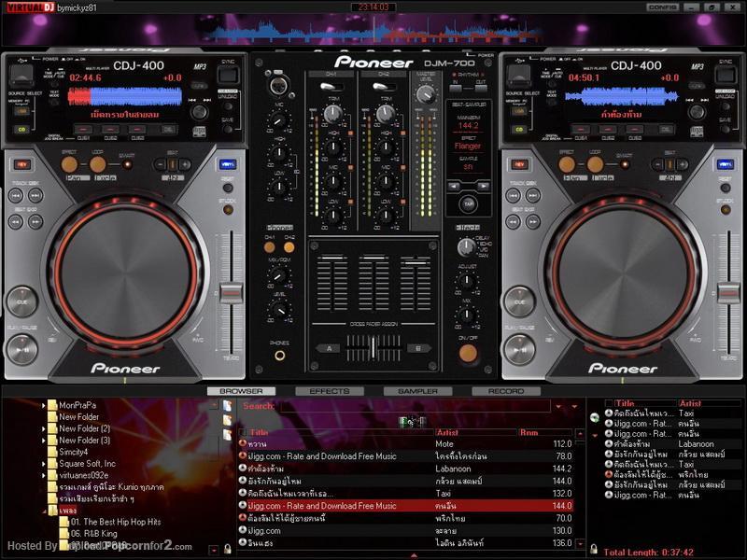
Task: Click left deck CUE3 hot cue button
Action: (x=137, y=130)
